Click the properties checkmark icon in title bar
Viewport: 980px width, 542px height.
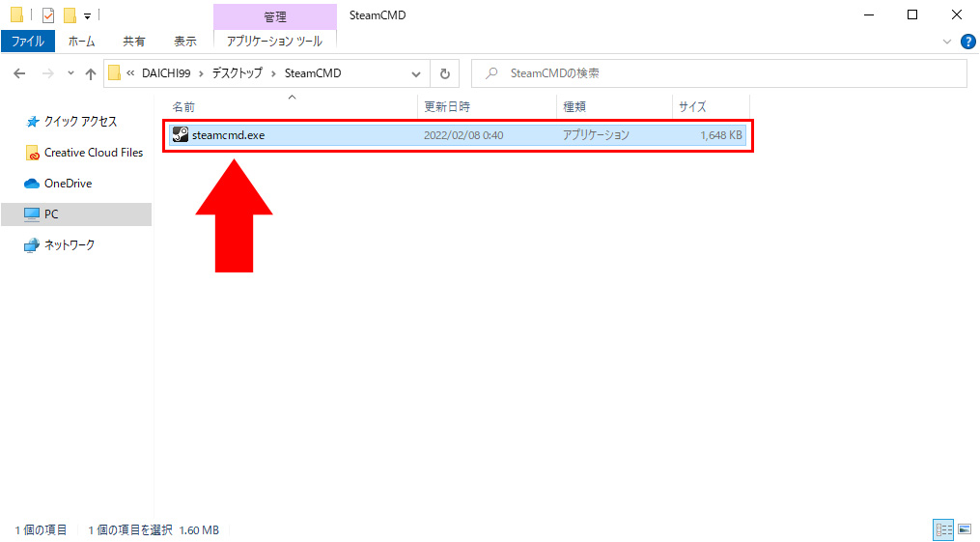(47, 14)
